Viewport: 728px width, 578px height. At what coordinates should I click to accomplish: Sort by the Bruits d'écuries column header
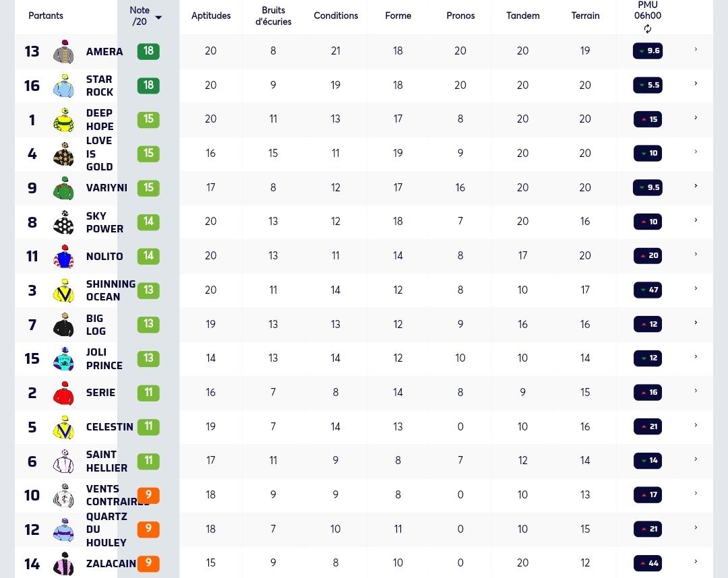pyautogui.click(x=273, y=15)
